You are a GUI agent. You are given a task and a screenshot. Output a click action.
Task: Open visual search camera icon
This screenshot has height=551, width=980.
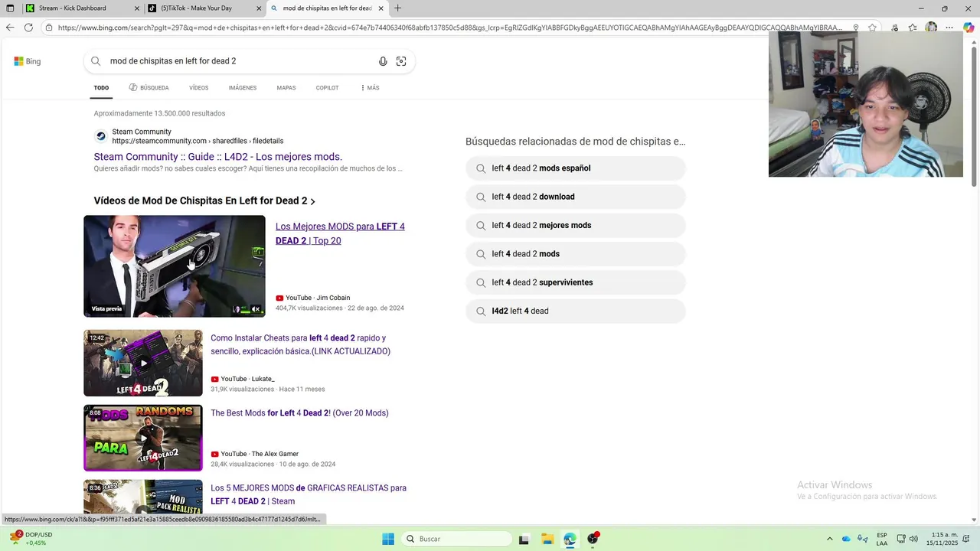401,61
